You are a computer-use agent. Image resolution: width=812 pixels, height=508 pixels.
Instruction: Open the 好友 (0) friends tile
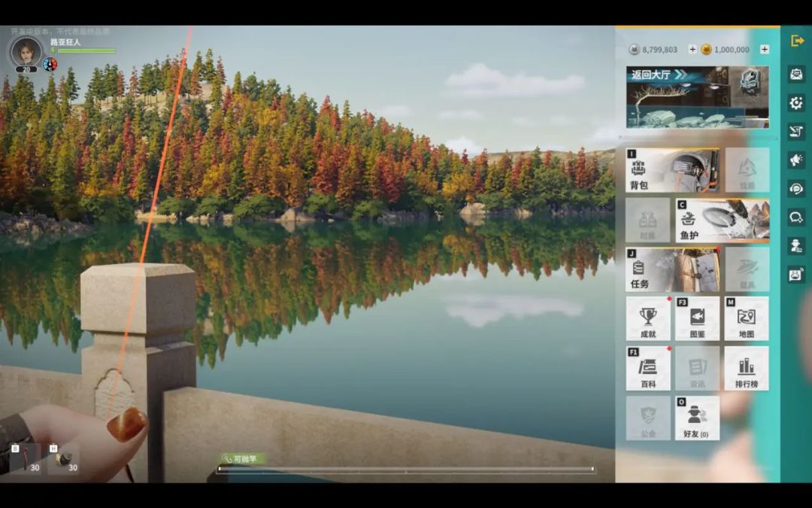(x=697, y=418)
